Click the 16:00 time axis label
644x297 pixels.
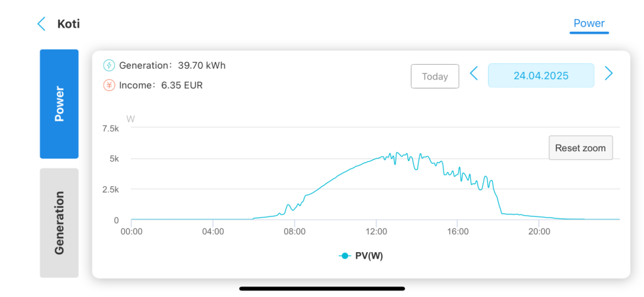458,232
